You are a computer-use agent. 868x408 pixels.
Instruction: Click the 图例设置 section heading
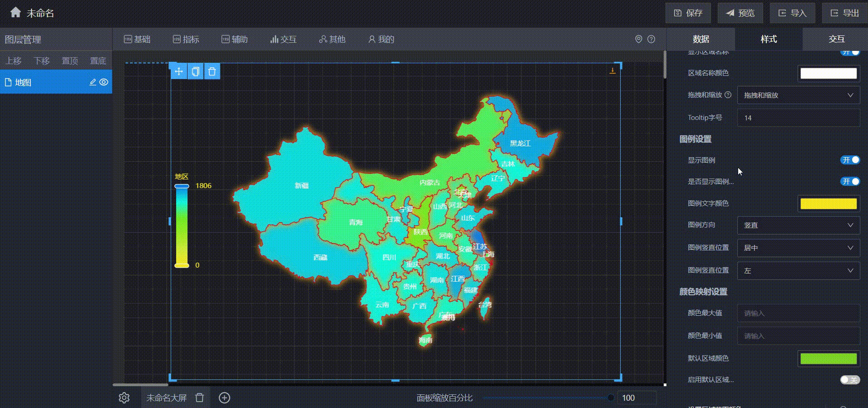point(695,139)
